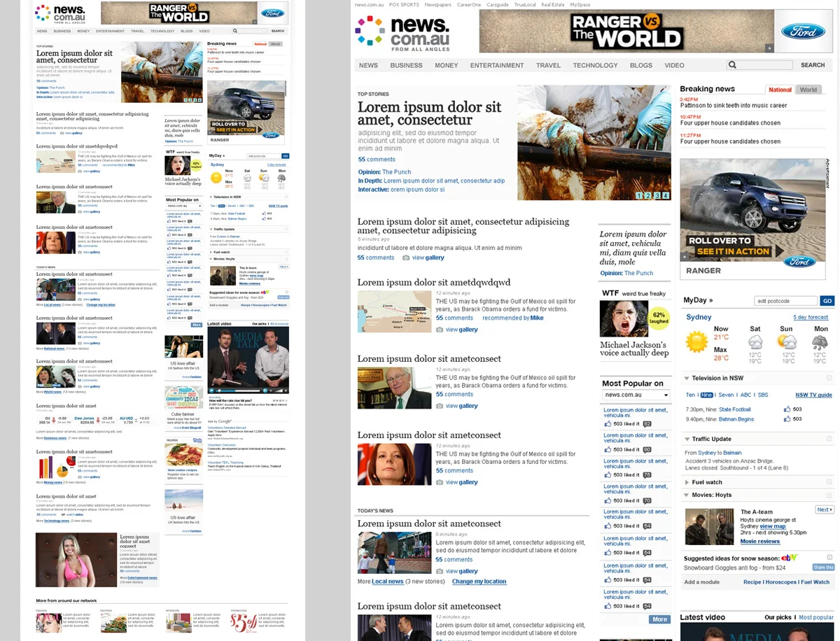Click small box icon on enlarged Traffic Update header

[x=829, y=439]
